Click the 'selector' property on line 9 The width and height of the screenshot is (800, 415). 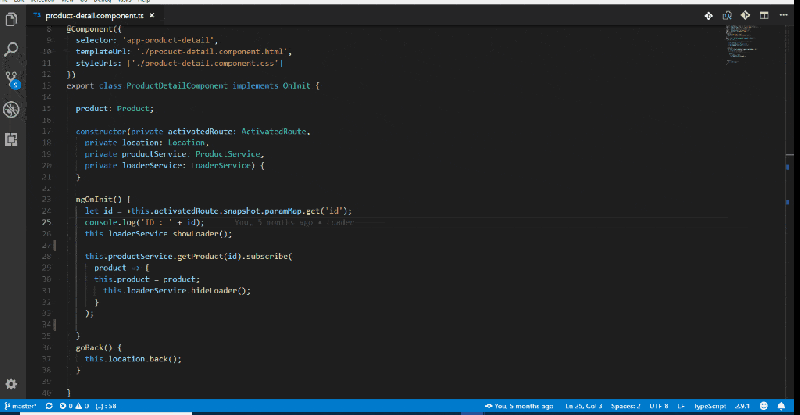tap(94, 40)
